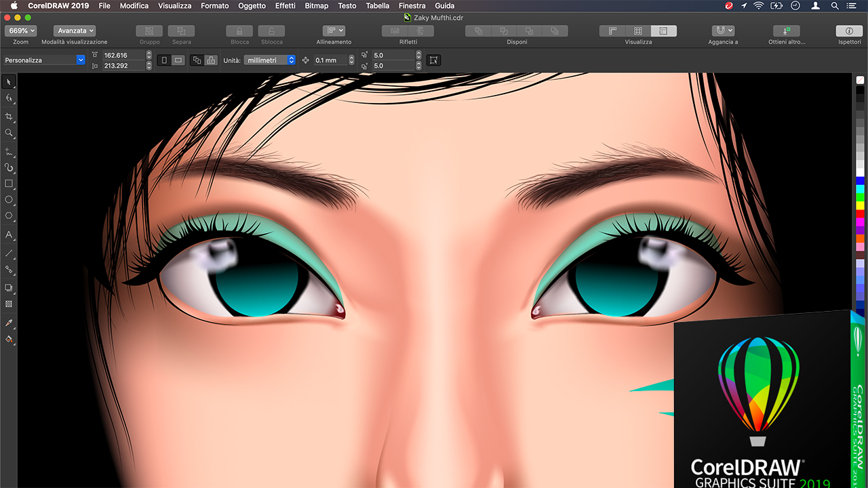This screenshot has width=868, height=488.
Task: Select the Crop tool
Action: click(9, 117)
